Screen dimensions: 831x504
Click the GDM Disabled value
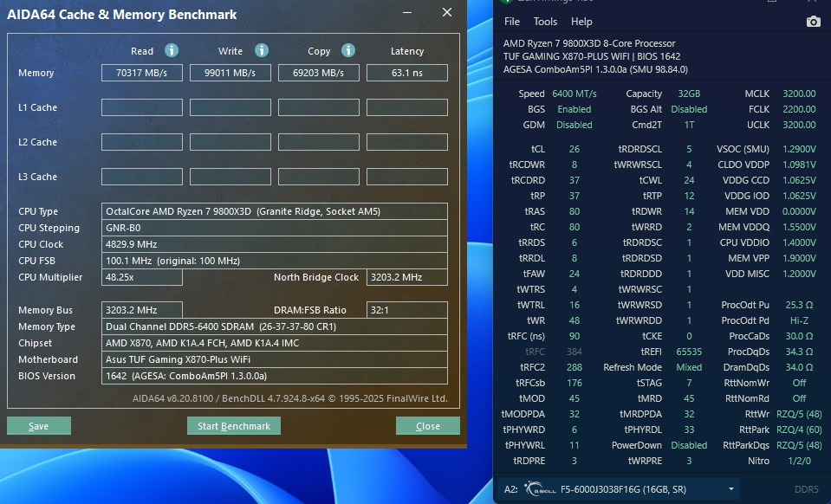[x=574, y=125]
